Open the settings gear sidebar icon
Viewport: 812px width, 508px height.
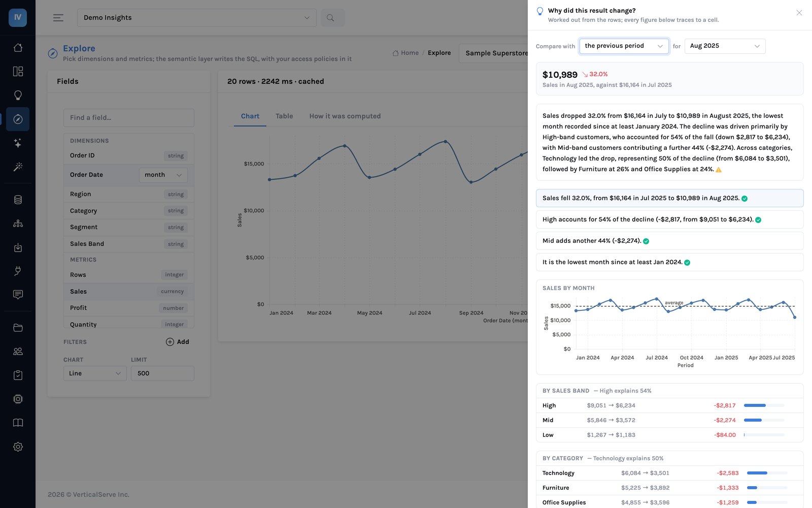18,447
